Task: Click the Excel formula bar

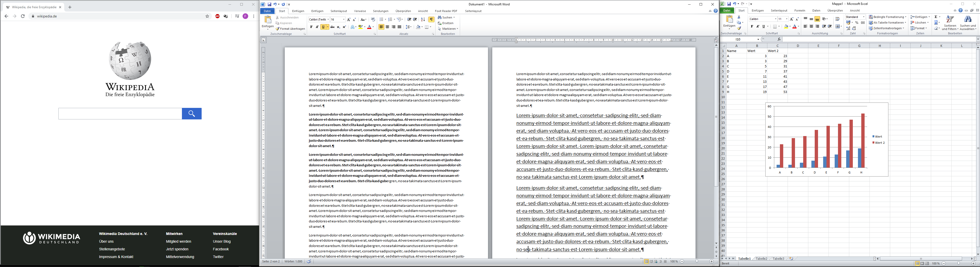Action: (x=879, y=39)
